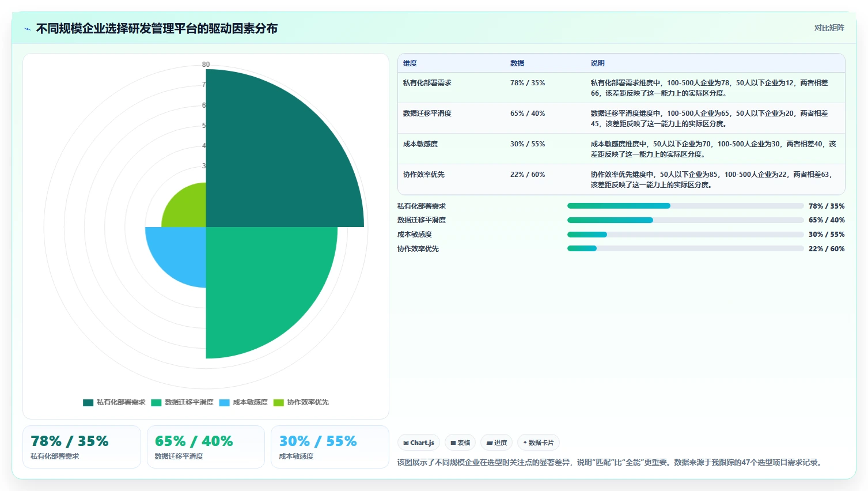Select the 数据卡片 tag
This screenshot has height=491, width=868.
(x=539, y=443)
